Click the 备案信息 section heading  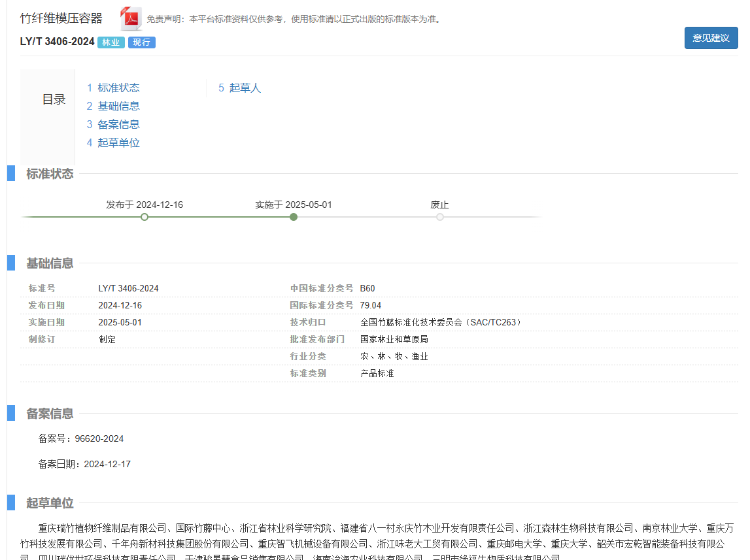(x=50, y=414)
